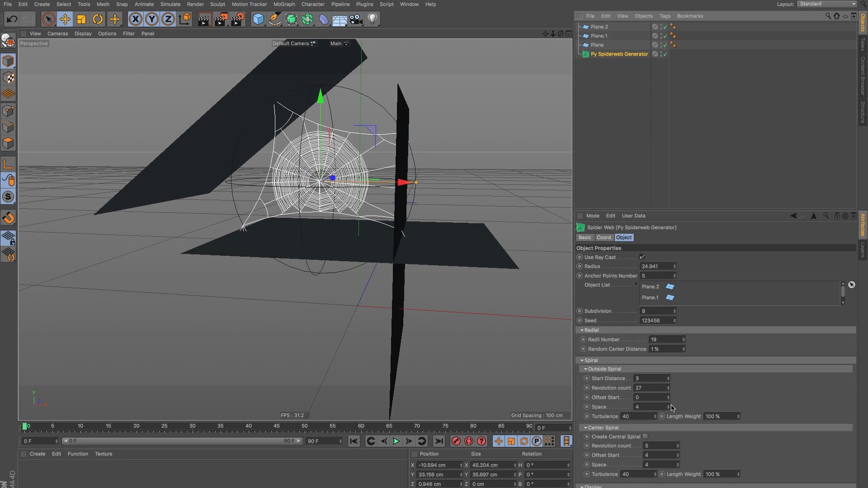868x488 pixels.
Task: Toggle Plane.2 visibility checkmark
Action: pos(665,27)
